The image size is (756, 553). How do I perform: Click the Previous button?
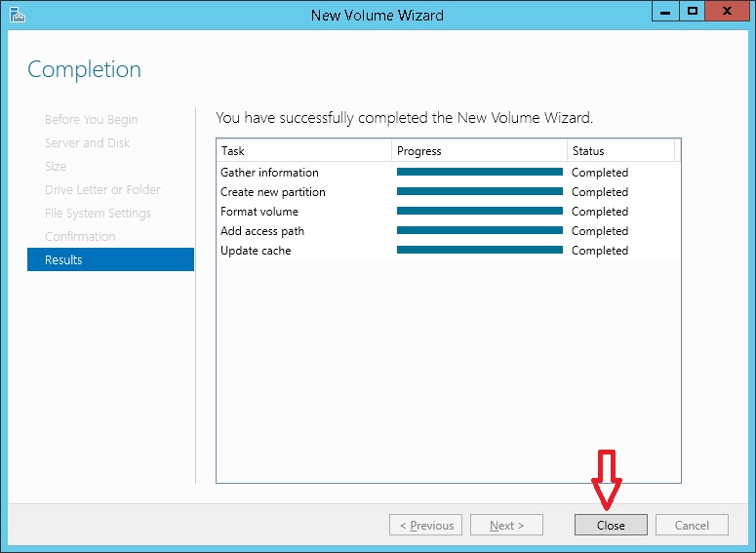(x=425, y=526)
